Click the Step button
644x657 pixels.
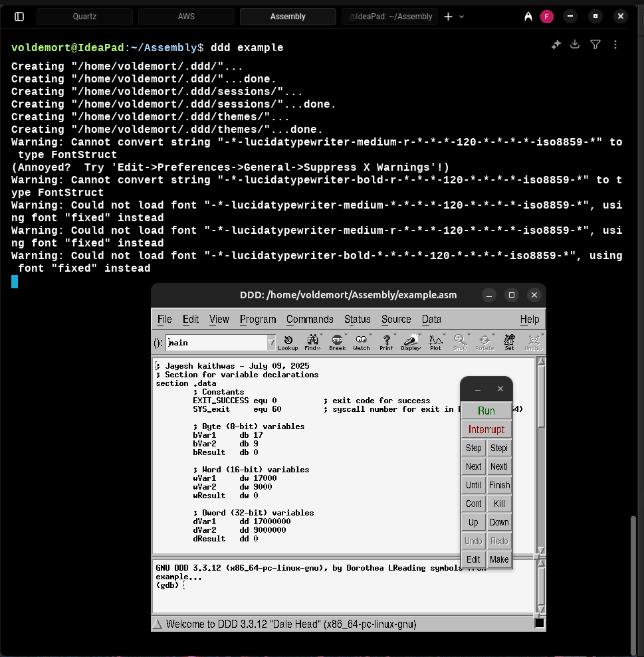click(474, 448)
